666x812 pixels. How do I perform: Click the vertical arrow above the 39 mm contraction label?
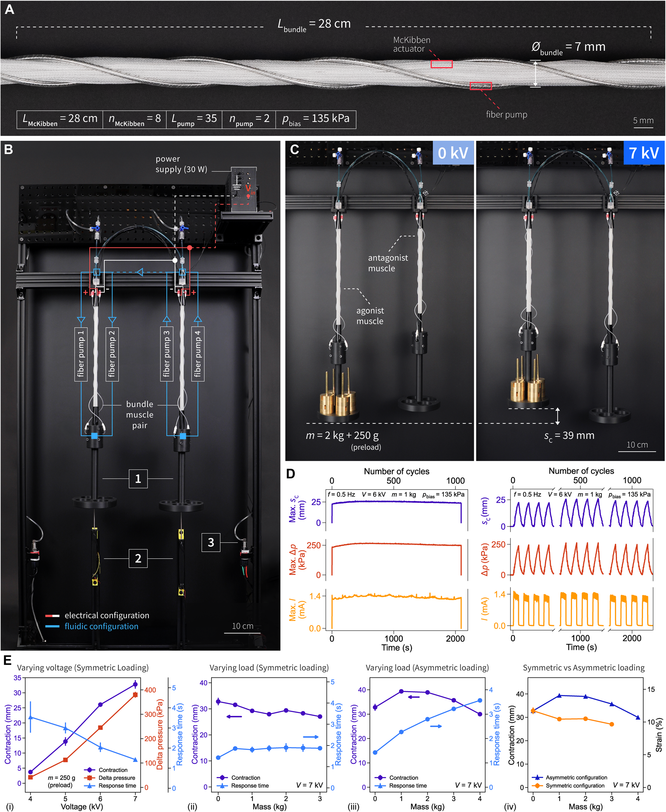point(558,416)
